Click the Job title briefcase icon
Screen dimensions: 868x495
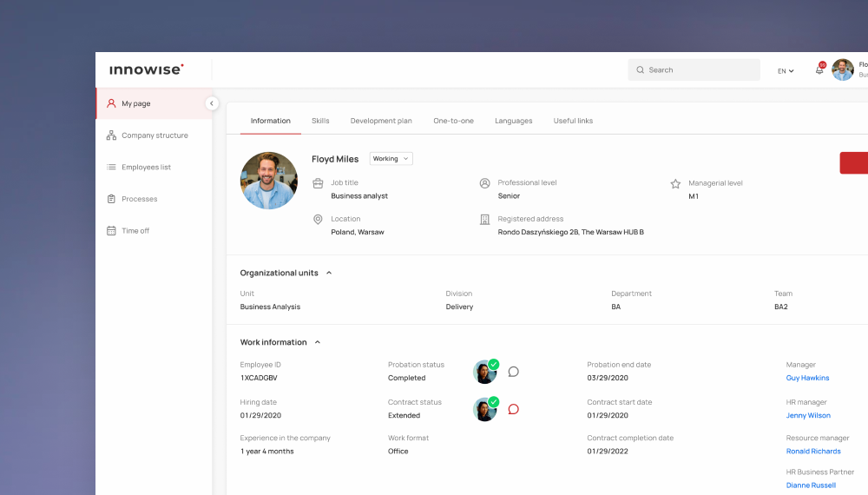318,183
